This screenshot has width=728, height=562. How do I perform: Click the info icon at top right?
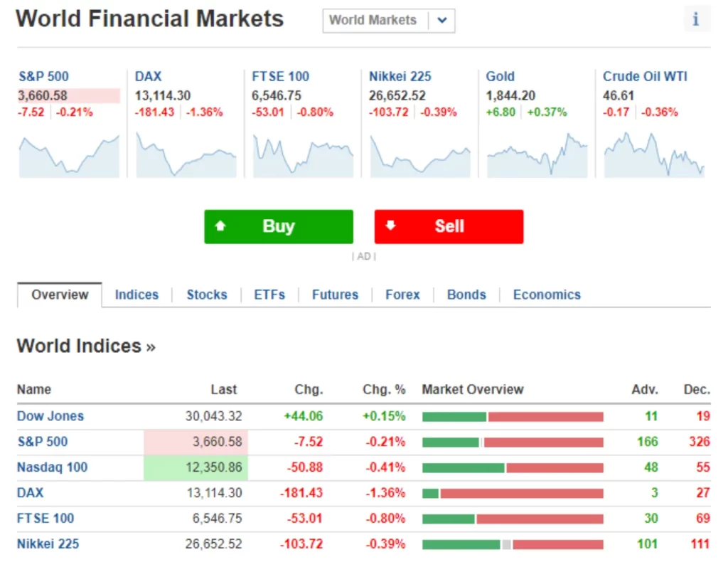point(696,19)
